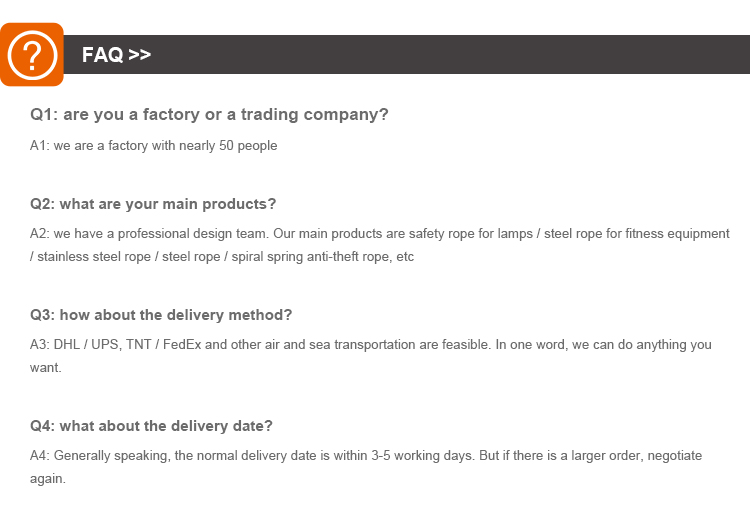
Task: Click the 'TNT' carrier name
Action: [138, 345]
